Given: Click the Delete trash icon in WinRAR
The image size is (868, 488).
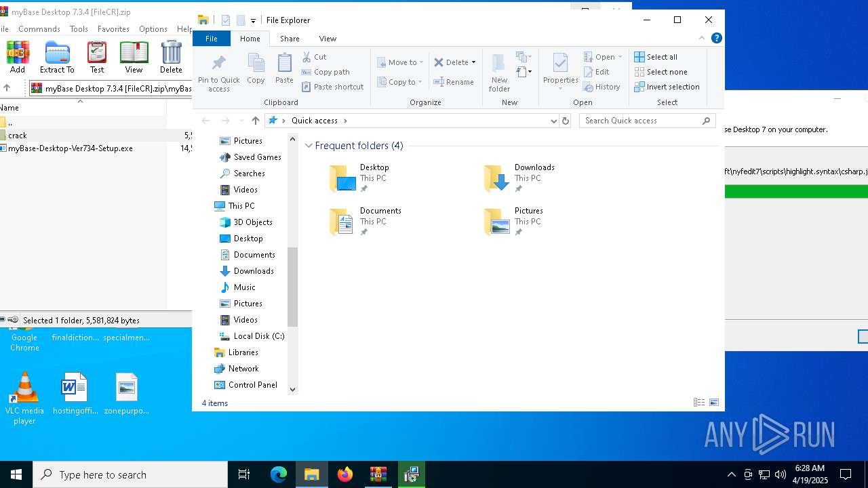Looking at the screenshot, I should 171,58.
